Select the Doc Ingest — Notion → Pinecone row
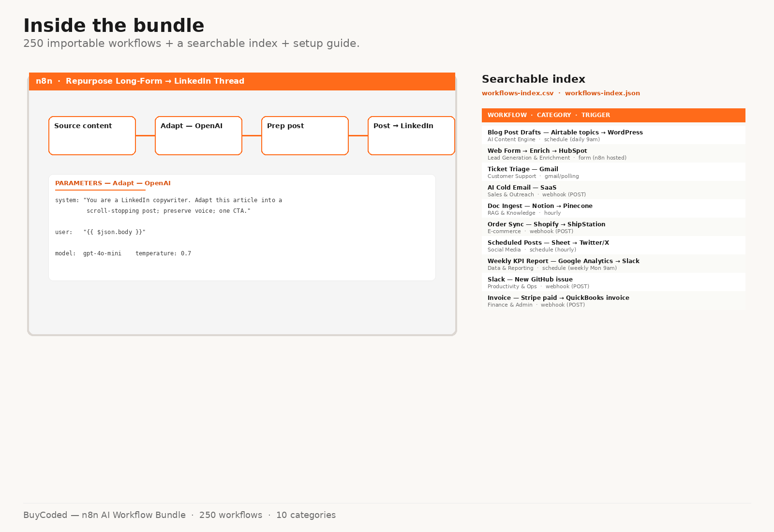The height and width of the screenshot is (532, 774). (x=613, y=209)
